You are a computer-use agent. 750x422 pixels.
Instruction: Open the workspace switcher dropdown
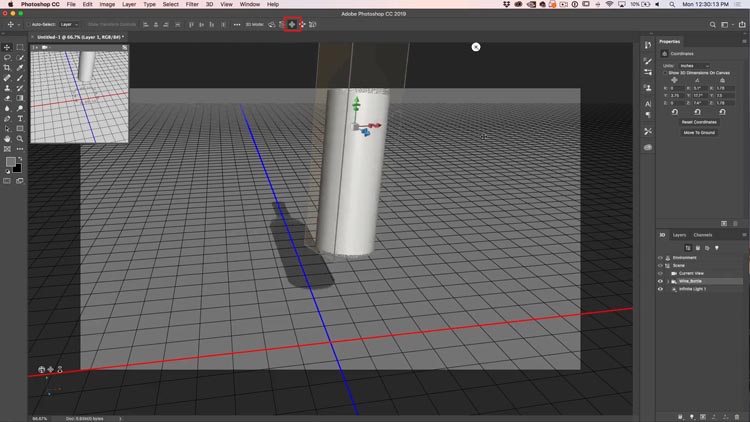point(726,24)
